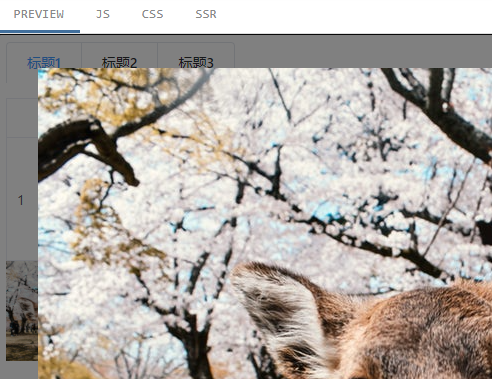Switch to the PREVIEW tab
Viewport: 492px width, 379px height.
click(39, 15)
